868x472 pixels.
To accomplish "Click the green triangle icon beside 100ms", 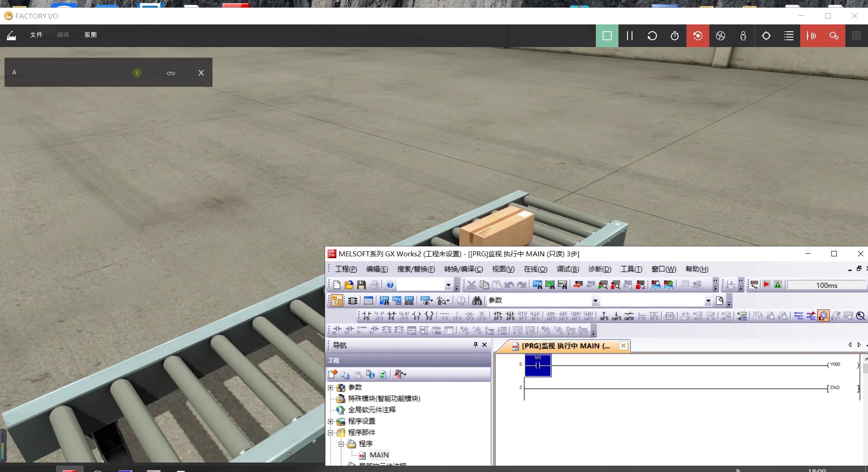I will tap(778, 285).
